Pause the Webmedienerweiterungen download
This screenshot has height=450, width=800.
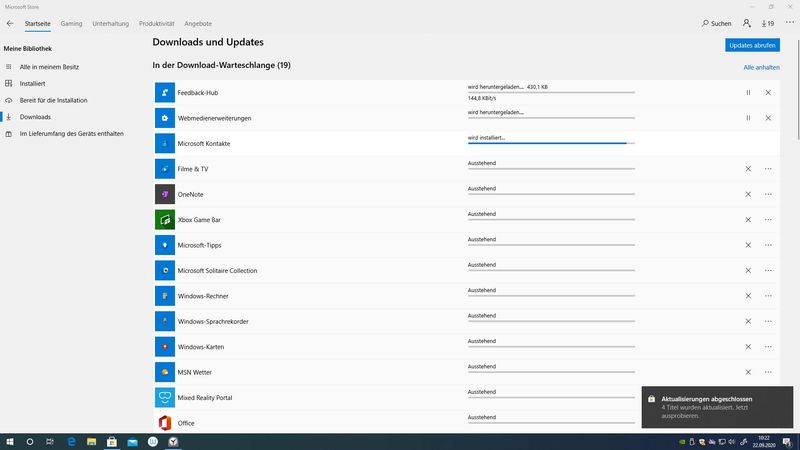click(748, 118)
